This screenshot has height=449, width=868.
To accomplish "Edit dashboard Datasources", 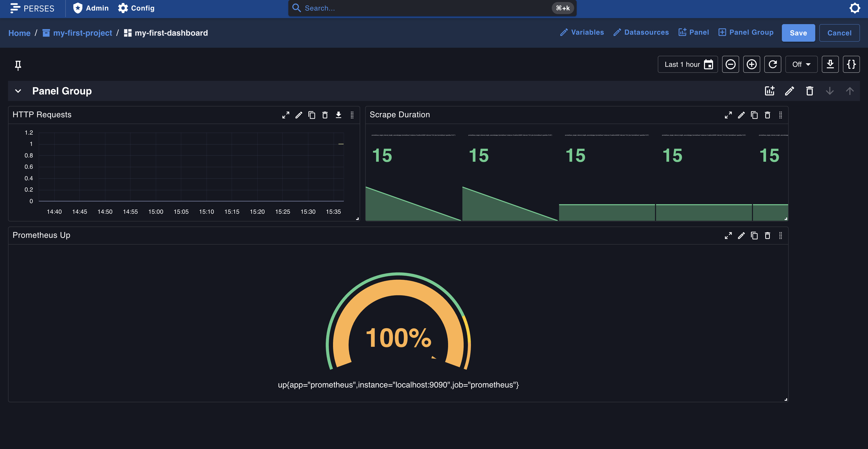I will click(641, 32).
